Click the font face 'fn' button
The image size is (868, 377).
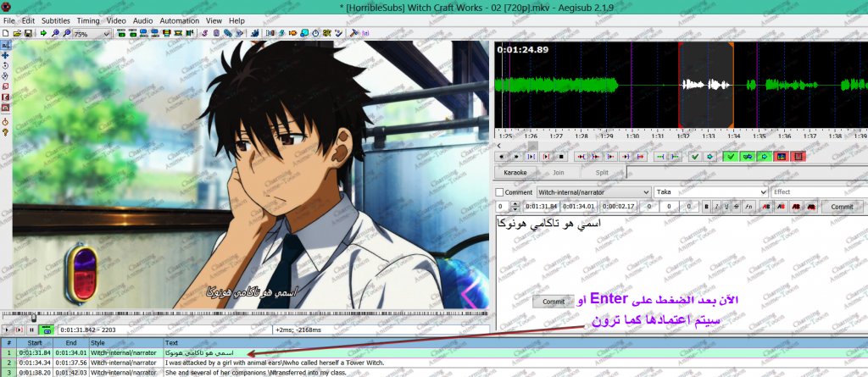[x=748, y=206]
